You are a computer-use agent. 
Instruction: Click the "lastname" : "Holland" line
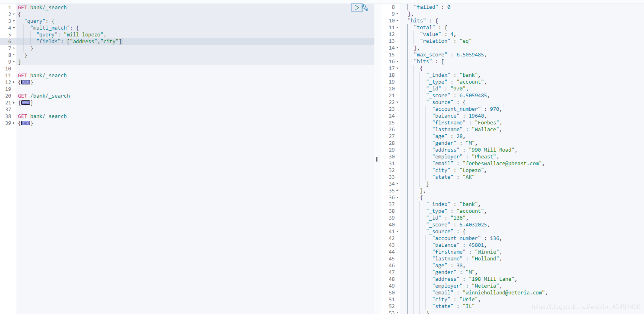point(467,259)
